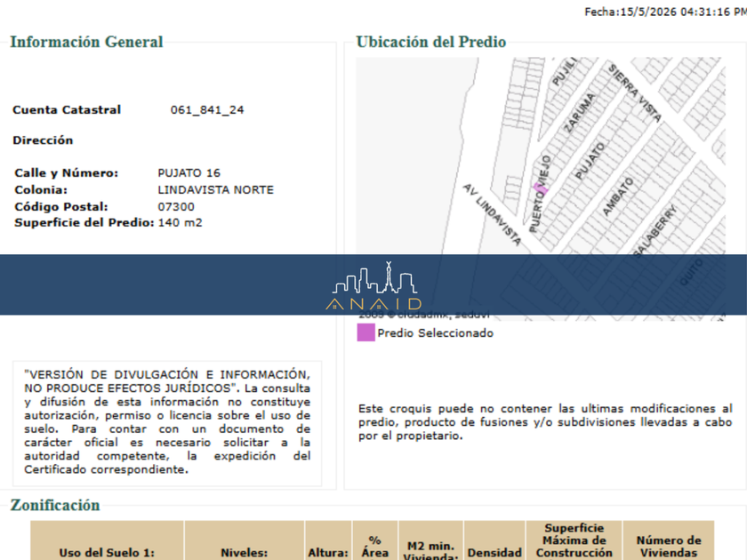Click the PUJATO 16 address value

pos(189,172)
